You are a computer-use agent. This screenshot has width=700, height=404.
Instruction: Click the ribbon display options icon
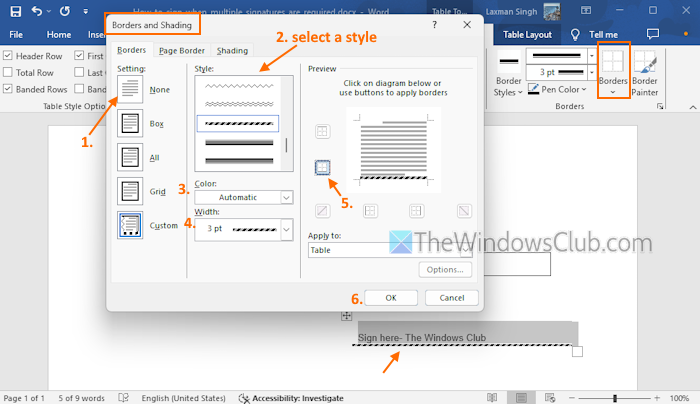tap(586, 11)
